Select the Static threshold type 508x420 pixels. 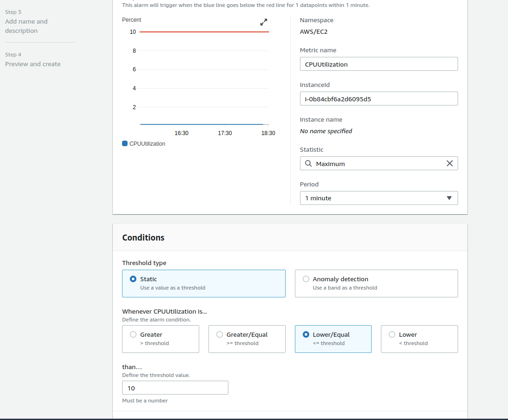[x=134, y=279]
